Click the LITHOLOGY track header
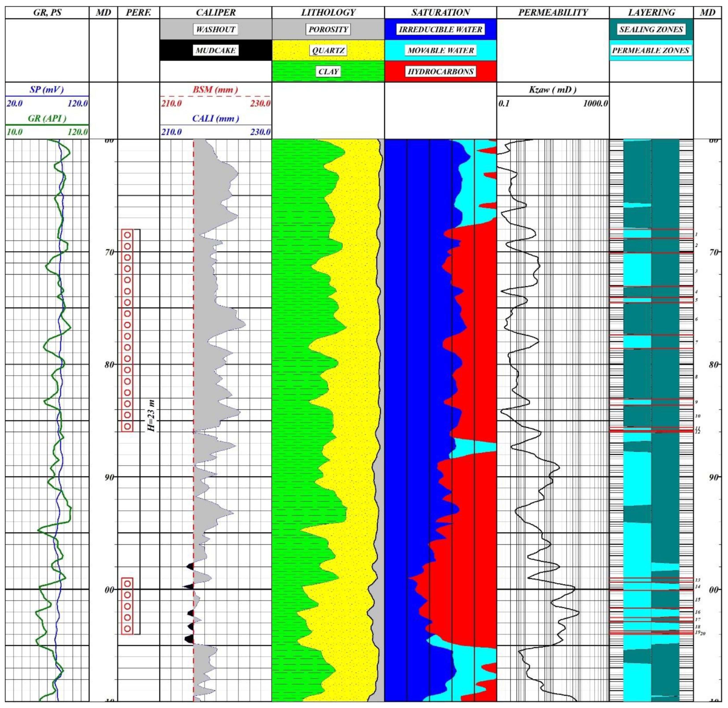 [328, 13]
